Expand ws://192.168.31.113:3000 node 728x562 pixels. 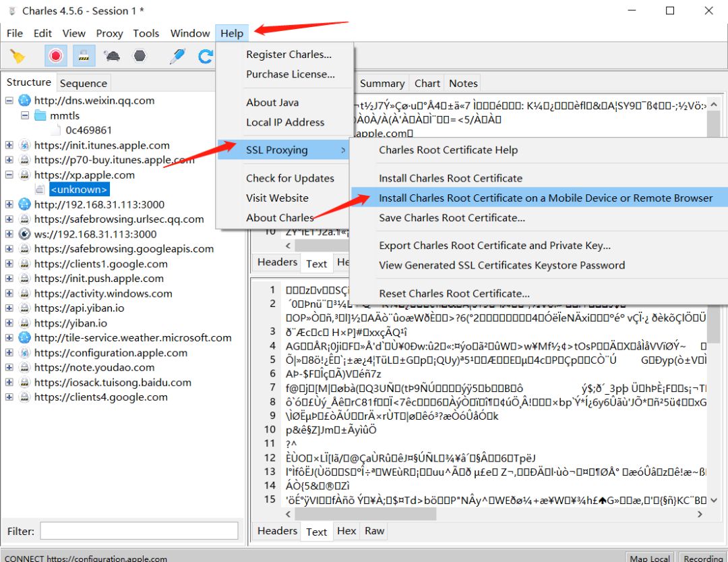tap(9, 234)
